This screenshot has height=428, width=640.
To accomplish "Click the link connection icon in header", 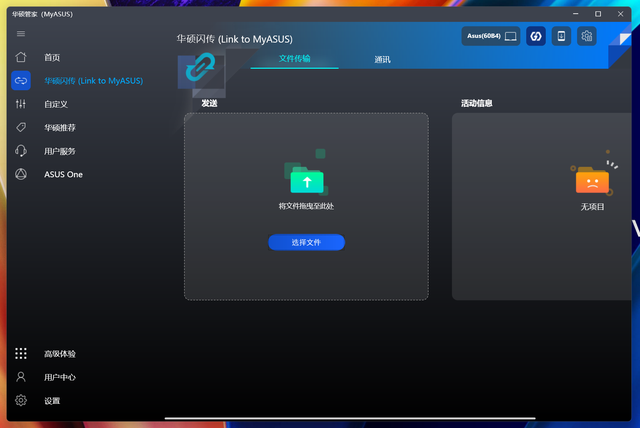I will coord(536,36).
